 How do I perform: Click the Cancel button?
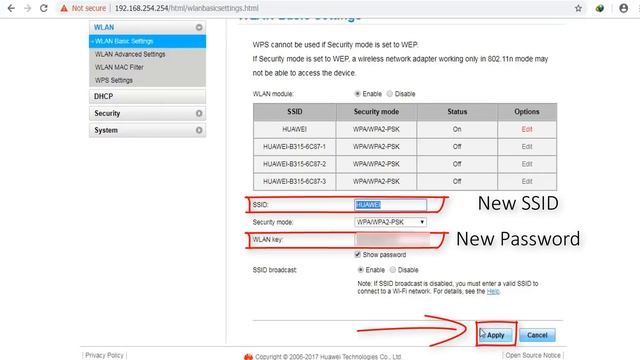pos(537,335)
